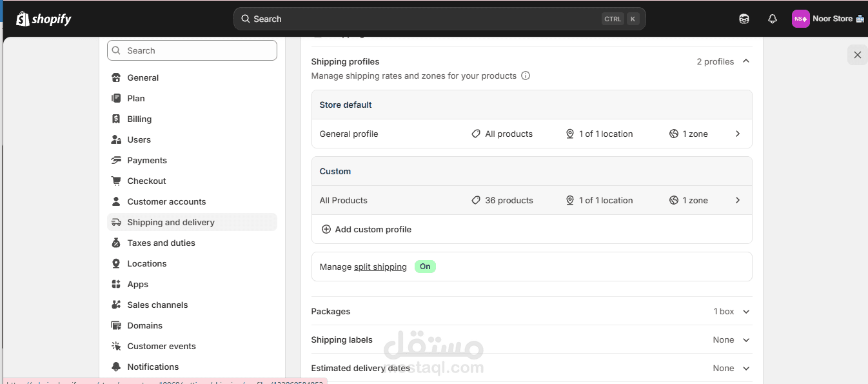
Task: Open Customer accounts settings
Action: point(192,201)
